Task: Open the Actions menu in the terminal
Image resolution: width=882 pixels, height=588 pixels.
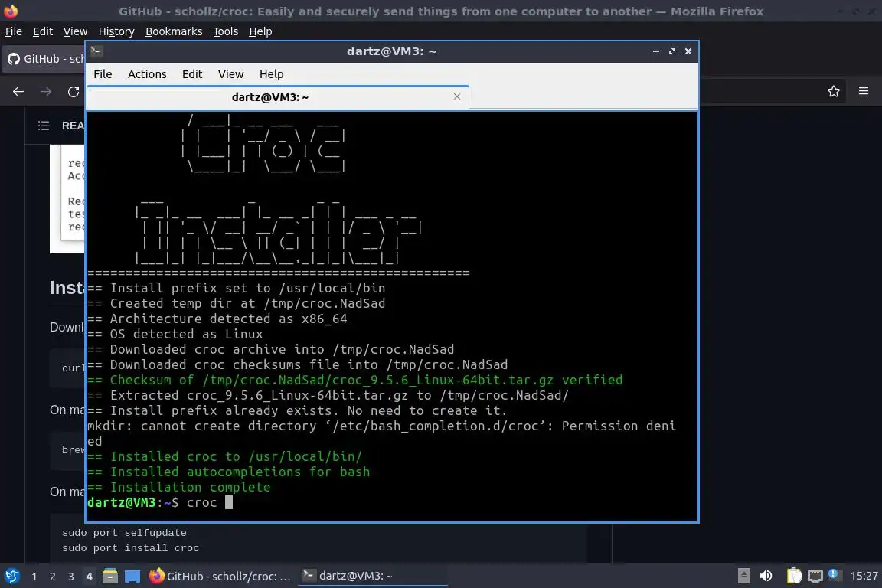Action: (147, 74)
